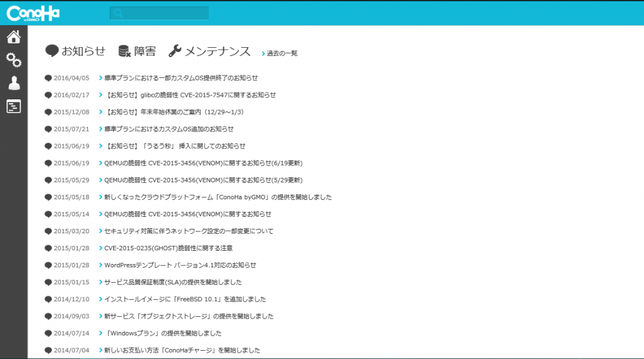Open the CVE-2015-0235(GHOST) notice

click(x=169, y=248)
